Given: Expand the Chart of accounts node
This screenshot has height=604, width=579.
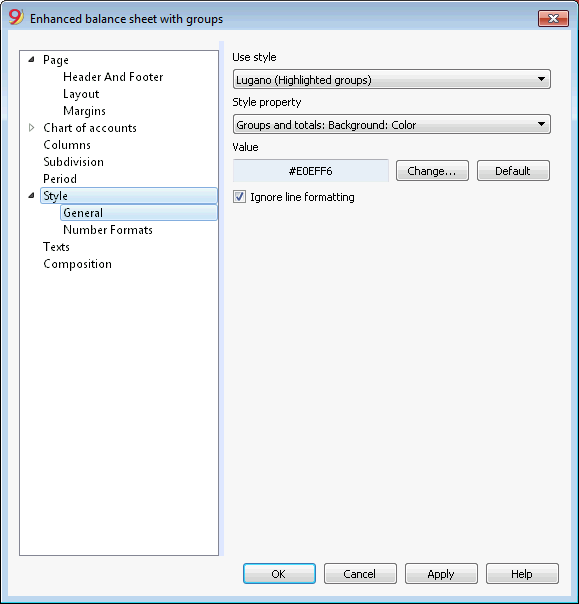Looking at the screenshot, I should click(32, 128).
